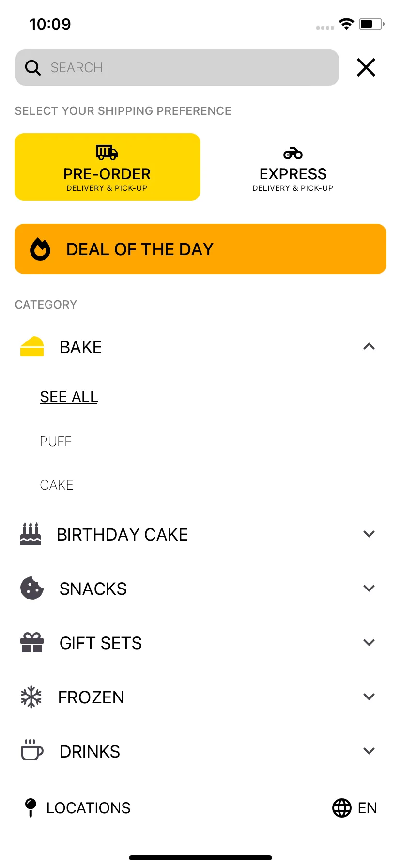Close the menu with the X icon
The width and height of the screenshot is (401, 868).
tap(366, 67)
